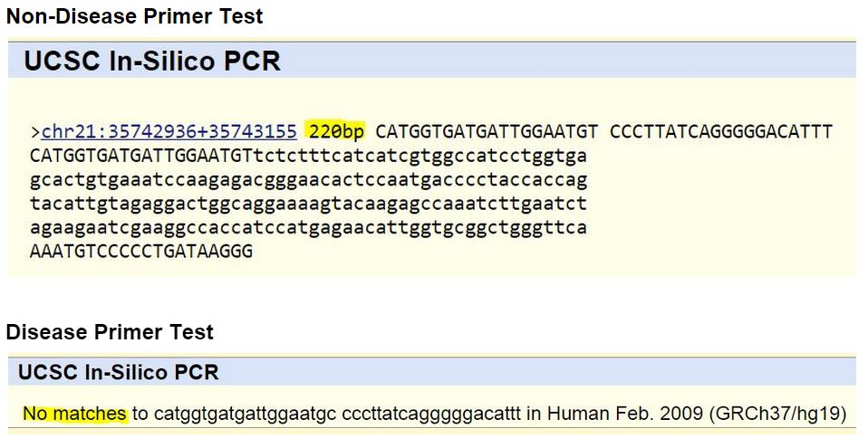The image size is (868, 448).
Task: Click the sequence line starting with agaagaatcgaagg
Action: pos(308,227)
